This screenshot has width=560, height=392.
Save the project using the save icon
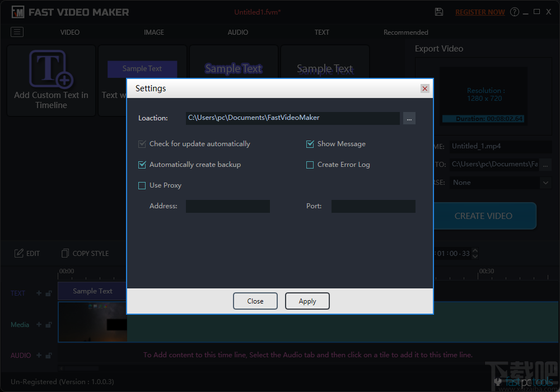click(439, 11)
